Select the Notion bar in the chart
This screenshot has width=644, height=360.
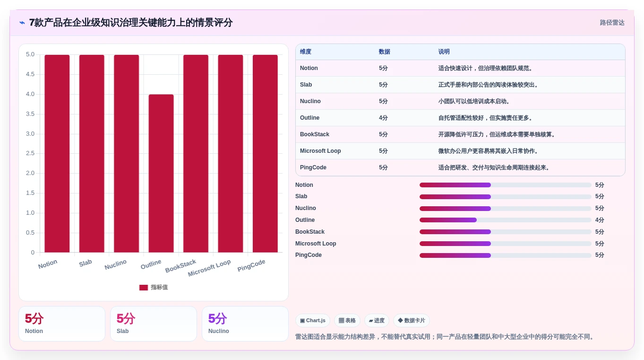coord(57,154)
